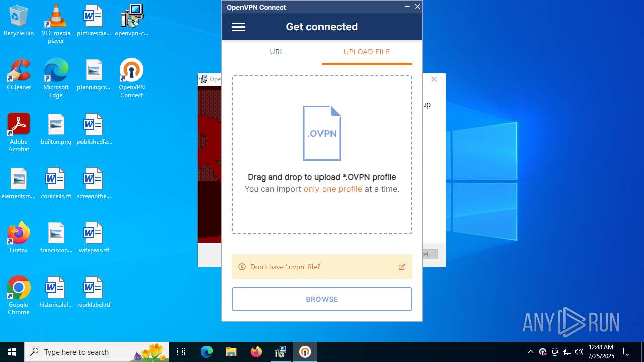Click the BROWSE button
644x362 pixels.
(322, 299)
